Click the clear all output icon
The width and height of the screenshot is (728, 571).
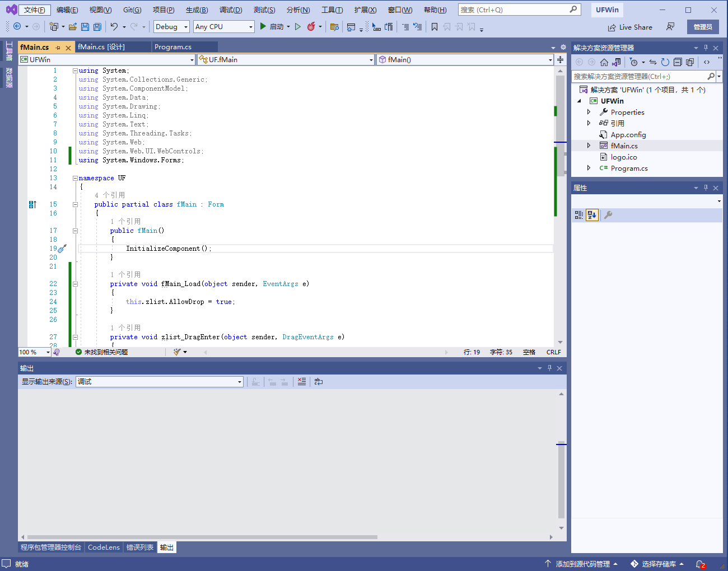coord(302,382)
